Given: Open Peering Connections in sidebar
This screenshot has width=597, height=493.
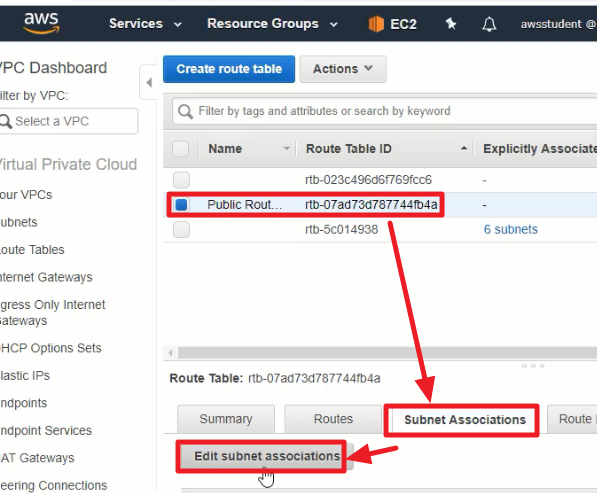Looking at the screenshot, I should (x=53, y=485).
